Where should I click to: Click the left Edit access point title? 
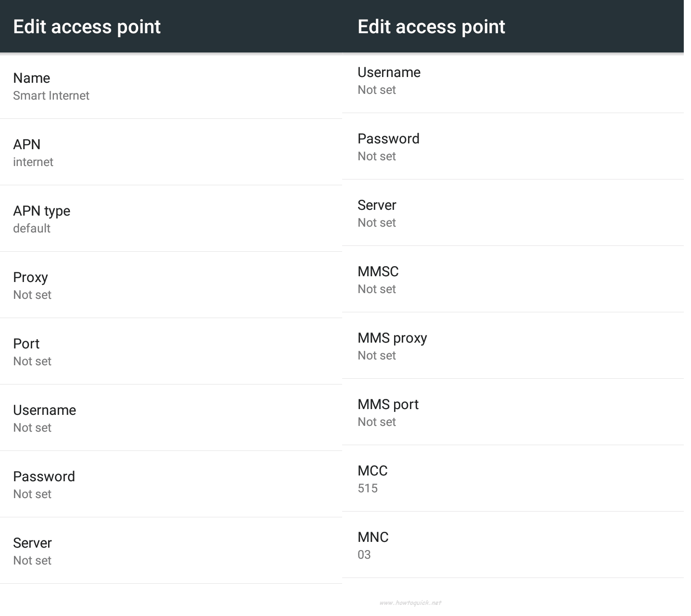click(87, 26)
